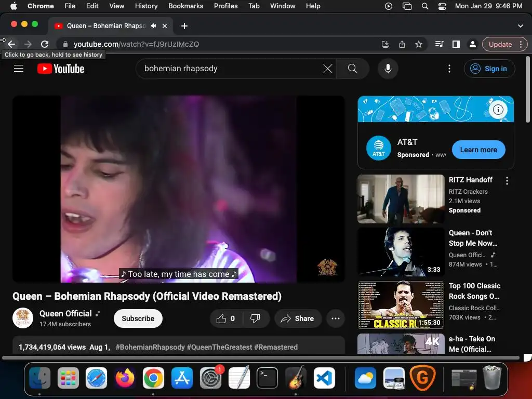
Task: Open the Chrome menu in the menu bar
Action: tap(41, 6)
